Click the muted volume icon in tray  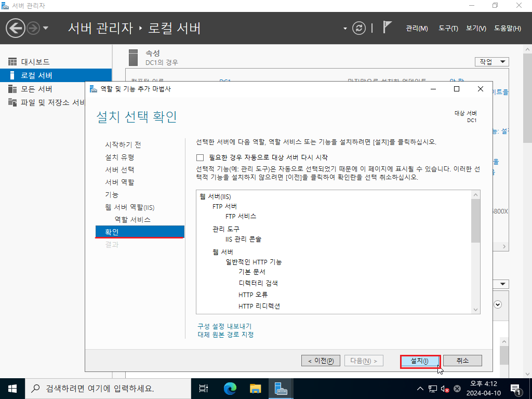(445, 389)
